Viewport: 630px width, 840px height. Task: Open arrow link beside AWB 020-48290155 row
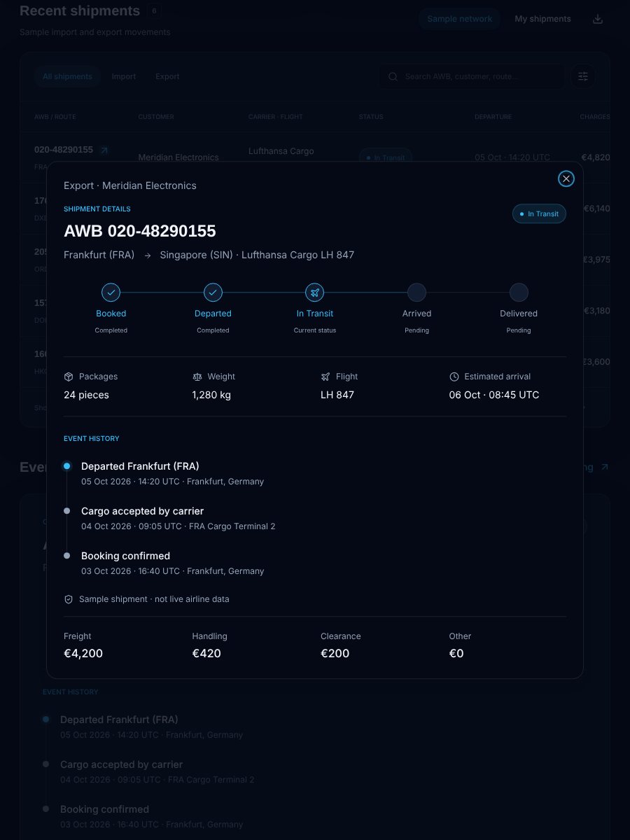(104, 150)
